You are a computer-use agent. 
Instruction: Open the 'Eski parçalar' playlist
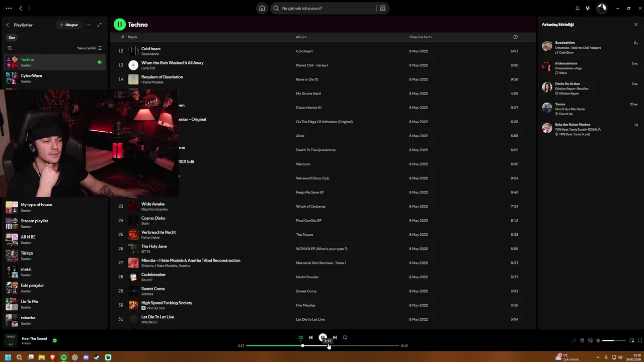[55, 288]
